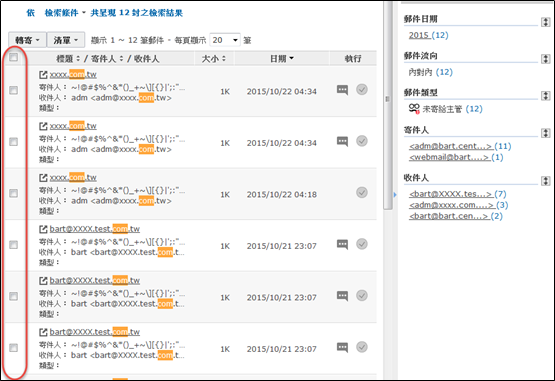The height and width of the screenshot is (381, 555).
Task: Sort by 日期 column header
Action: 282,59
